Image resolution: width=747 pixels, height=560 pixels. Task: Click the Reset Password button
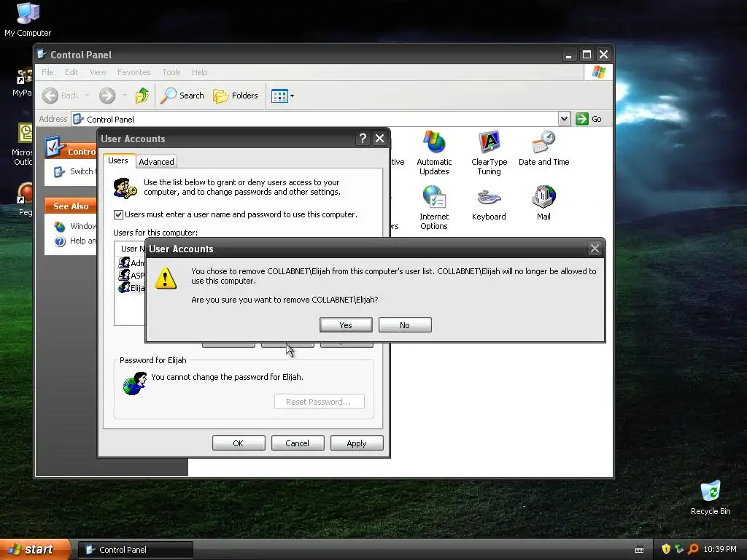click(x=320, y=402)
